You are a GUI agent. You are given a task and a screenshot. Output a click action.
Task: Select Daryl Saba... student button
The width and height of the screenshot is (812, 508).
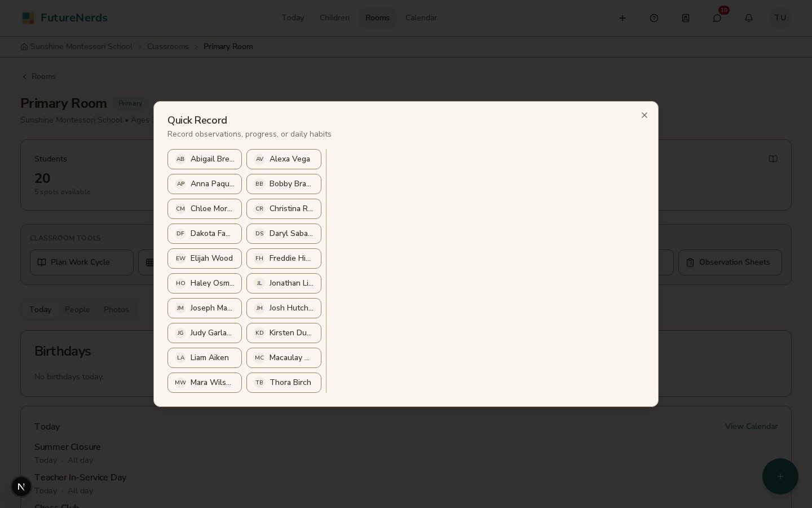click(x=284, y=234)
